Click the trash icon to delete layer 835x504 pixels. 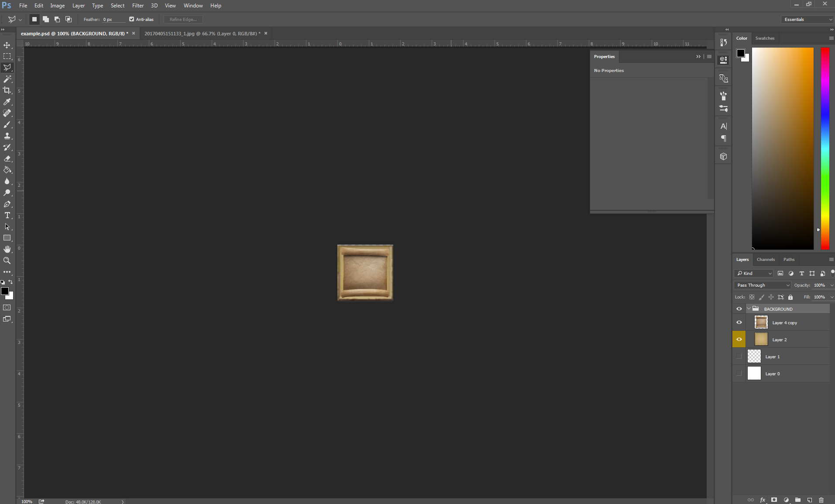(x=821, y=500)
